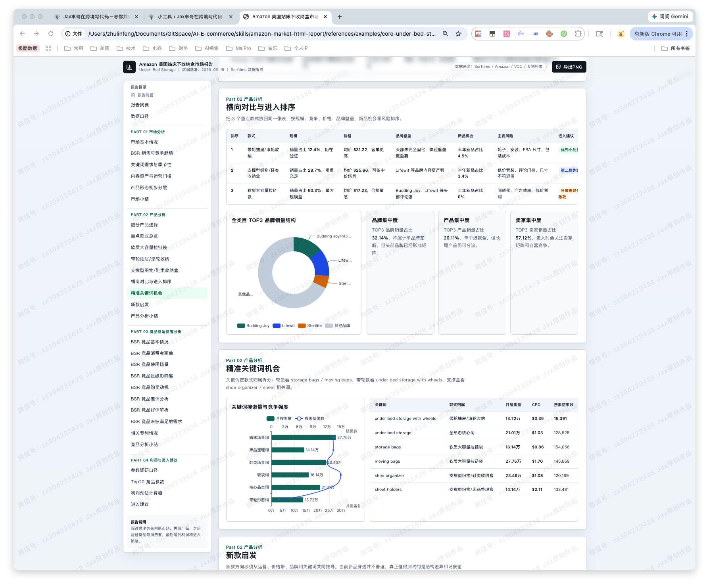
Task: Open the tab search icon
Action: pos(599,34)
